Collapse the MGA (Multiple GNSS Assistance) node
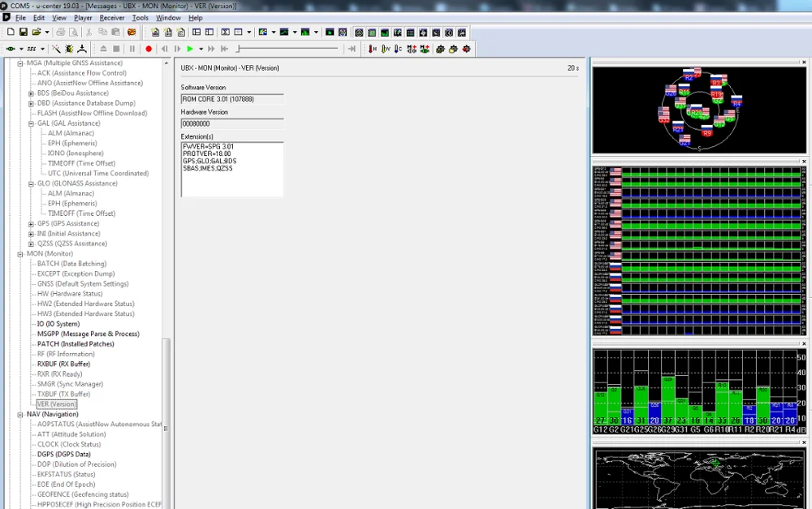 (21, 63)
